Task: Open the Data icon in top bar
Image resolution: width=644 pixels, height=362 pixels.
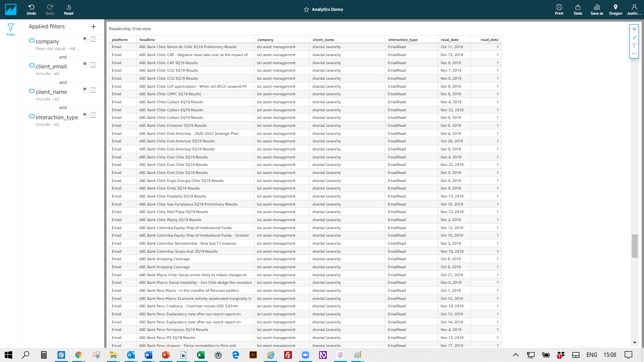Action: [578, 8]
